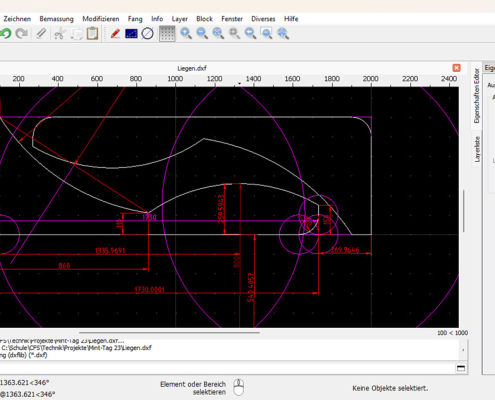The image size is (495, 400).
Task: Close the Liegen.dxf drawing window
Action: 456,68
